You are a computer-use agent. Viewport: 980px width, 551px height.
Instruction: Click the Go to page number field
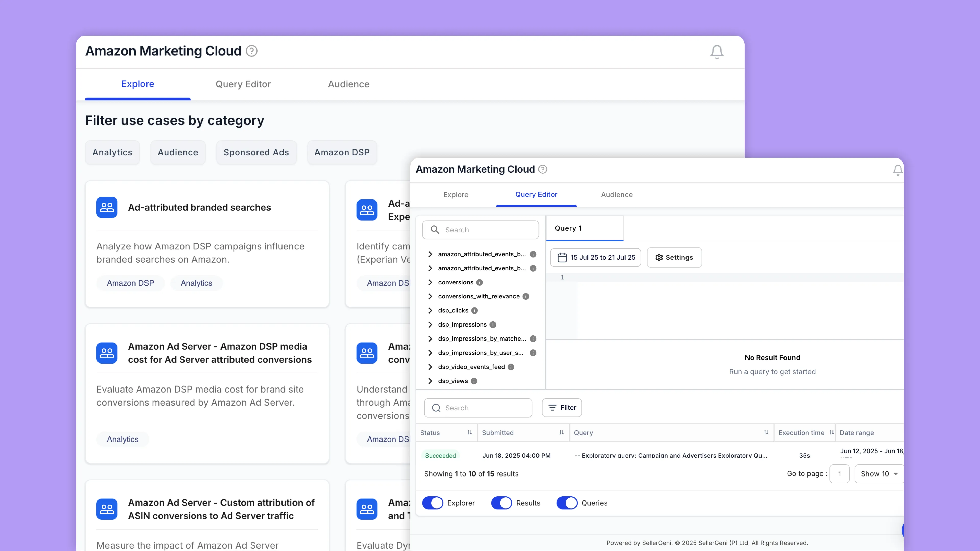(840, 474)
